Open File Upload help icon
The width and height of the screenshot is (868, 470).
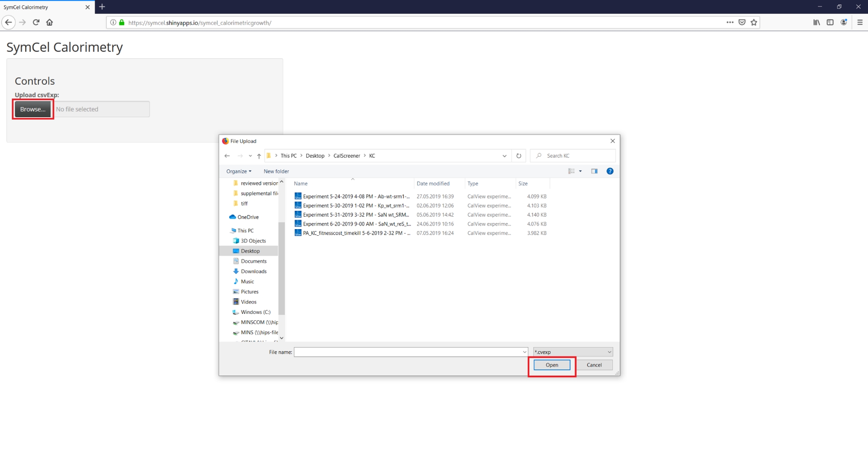[x=610, y=171]
